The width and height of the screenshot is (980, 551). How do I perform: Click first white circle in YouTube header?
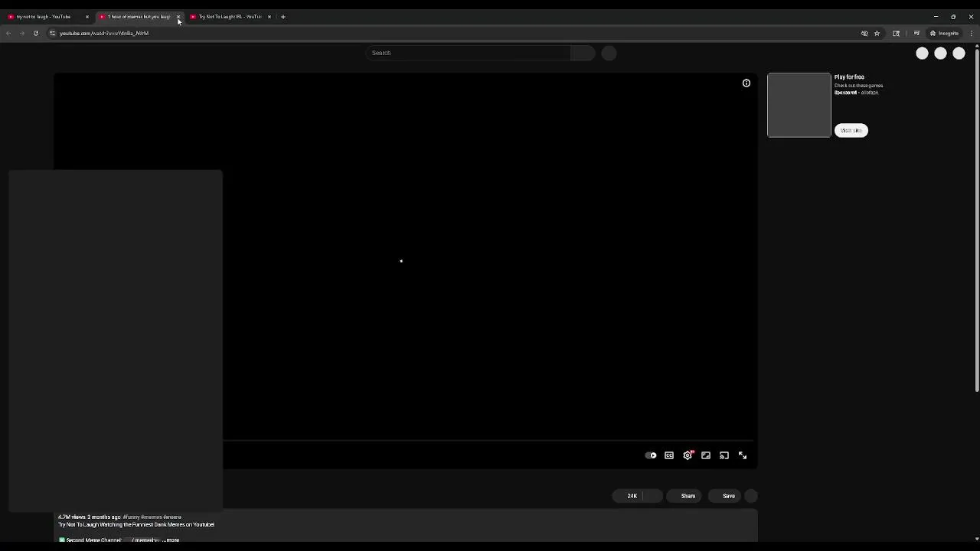[922, 53]
